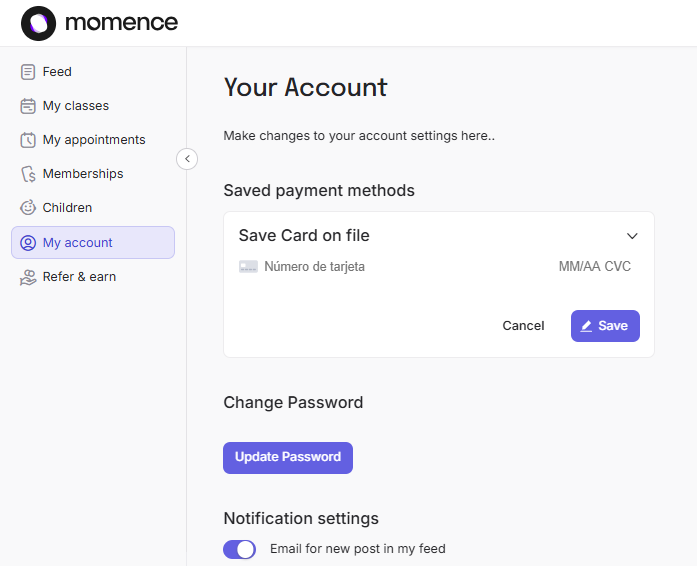Image resolution: width=697 pixels, height=566 pixels.
Task: Collapse the sidebar with the arrow button
Action: [187, 158]
